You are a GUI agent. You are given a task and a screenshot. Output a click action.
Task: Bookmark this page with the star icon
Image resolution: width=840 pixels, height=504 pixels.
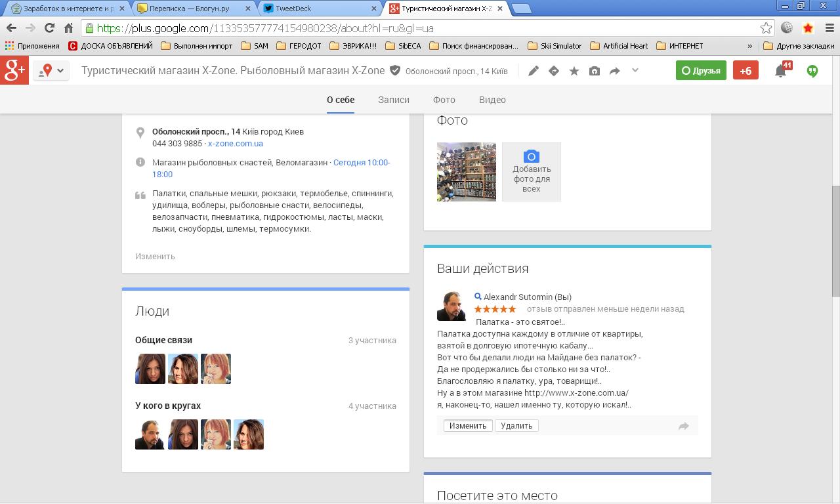(766, 28)
